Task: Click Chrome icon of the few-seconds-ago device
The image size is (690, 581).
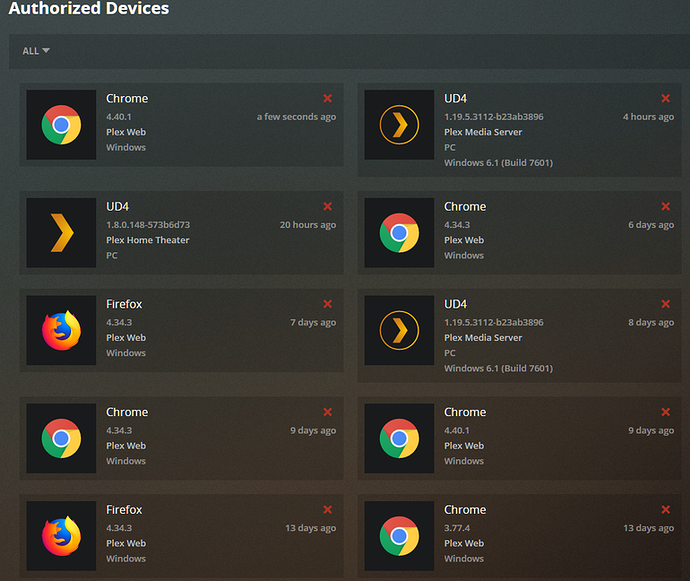Action: pyautogui.click(x=61, y=125)
